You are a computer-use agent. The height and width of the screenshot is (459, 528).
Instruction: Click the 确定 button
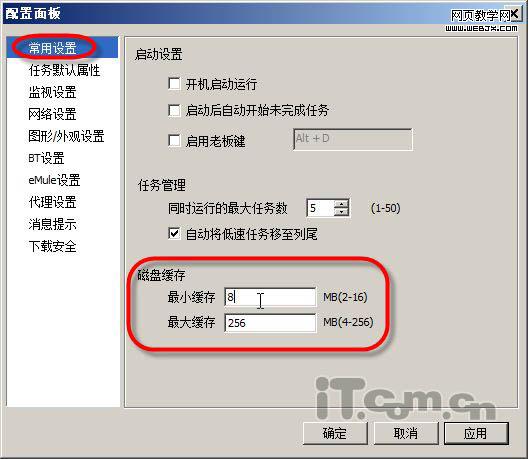tap(335, 433)
